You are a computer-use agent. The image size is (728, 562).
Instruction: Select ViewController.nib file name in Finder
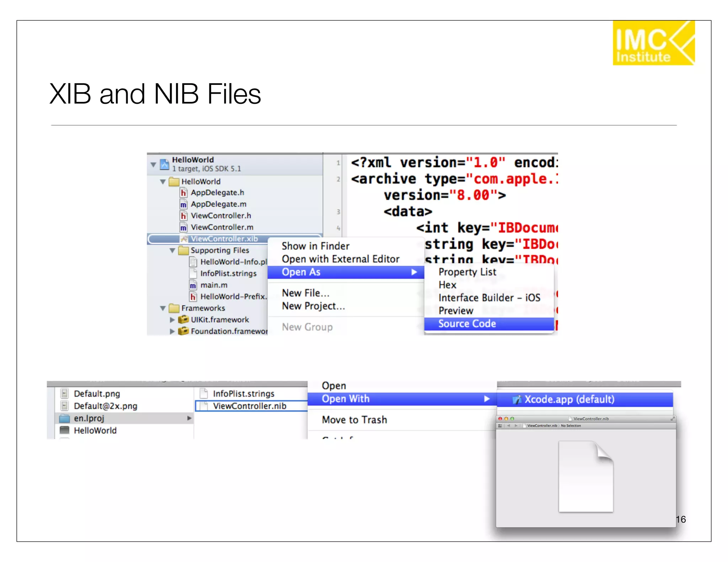coord(250,406)
